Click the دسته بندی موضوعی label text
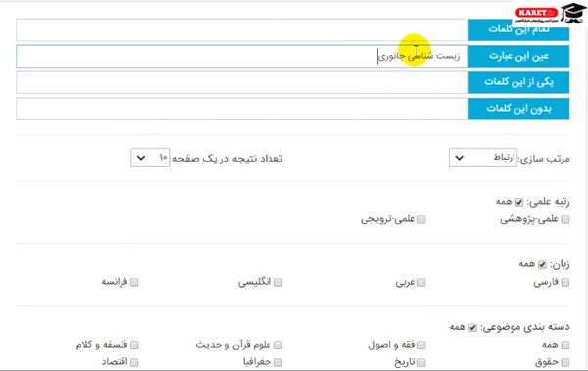 pyautogui.click(x=525, y=327)
